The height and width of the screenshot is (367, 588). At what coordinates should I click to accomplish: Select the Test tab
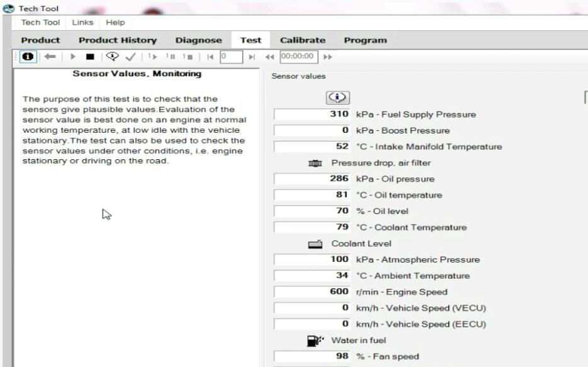tap(251, 40)
